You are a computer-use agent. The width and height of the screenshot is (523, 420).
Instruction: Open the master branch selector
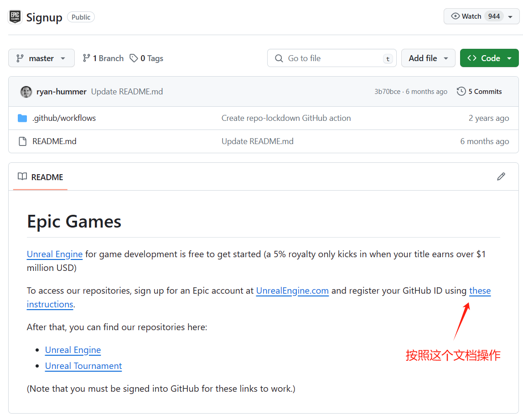(41, 58)
